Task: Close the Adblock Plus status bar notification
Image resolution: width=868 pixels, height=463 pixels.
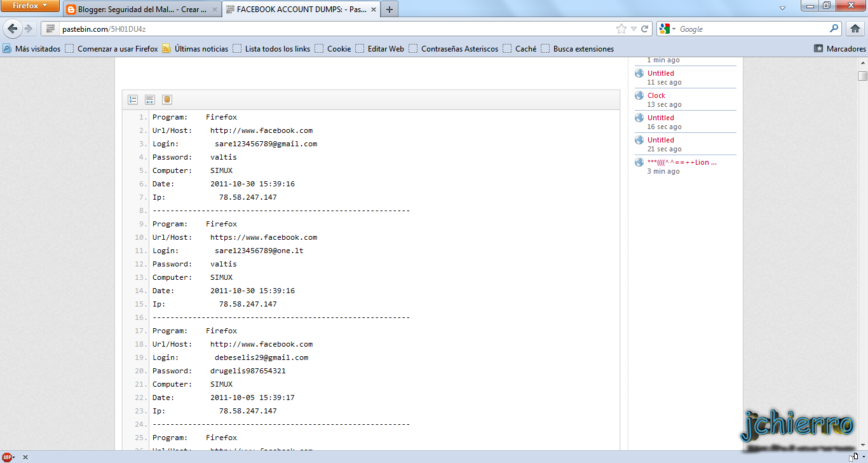Action: (25, 457)
